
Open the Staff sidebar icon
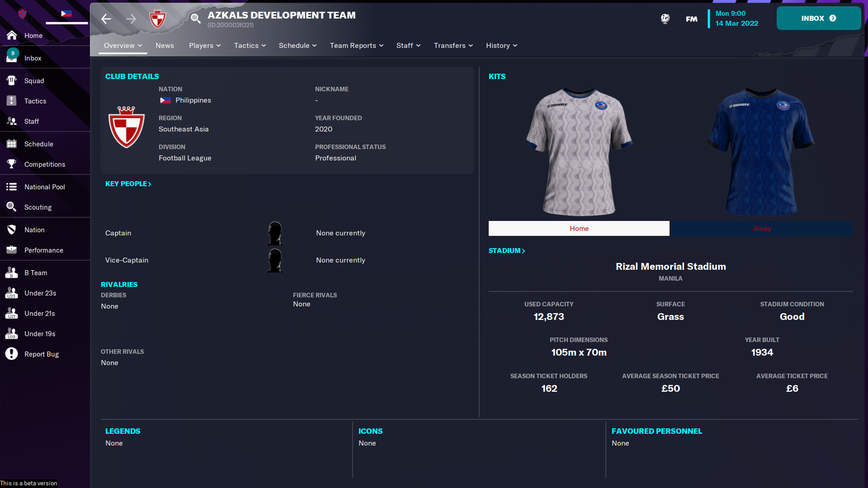pos(12,121)
